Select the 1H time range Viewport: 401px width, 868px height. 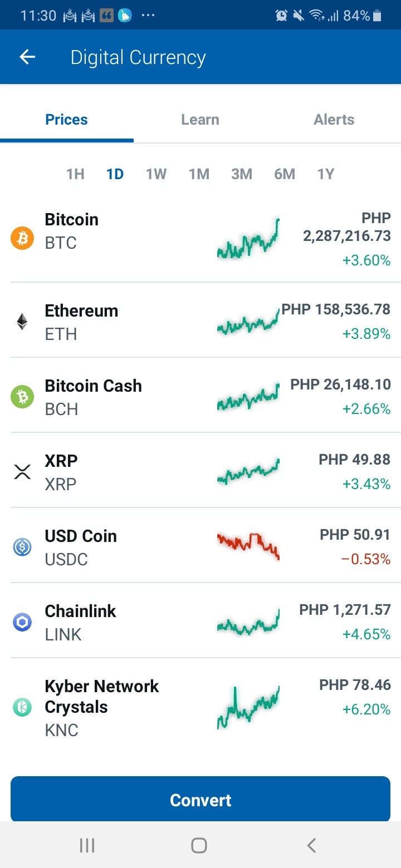pos(75,174)
